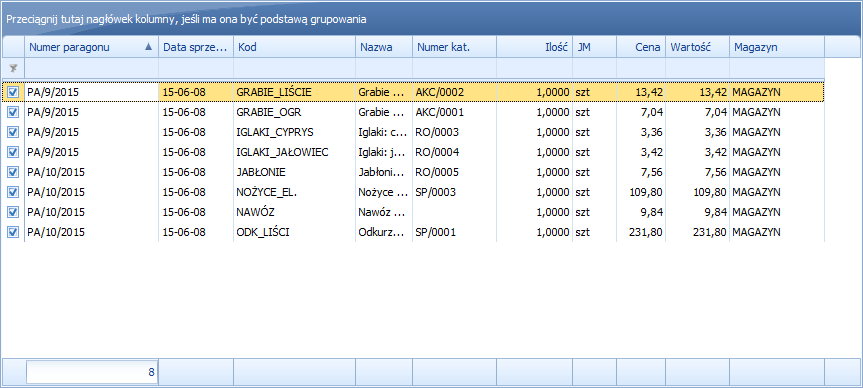Image resolution: width=863 pixels, height=388 pixels.
Task: Click the grouping panel drop area text
Action: click(187, 19)
